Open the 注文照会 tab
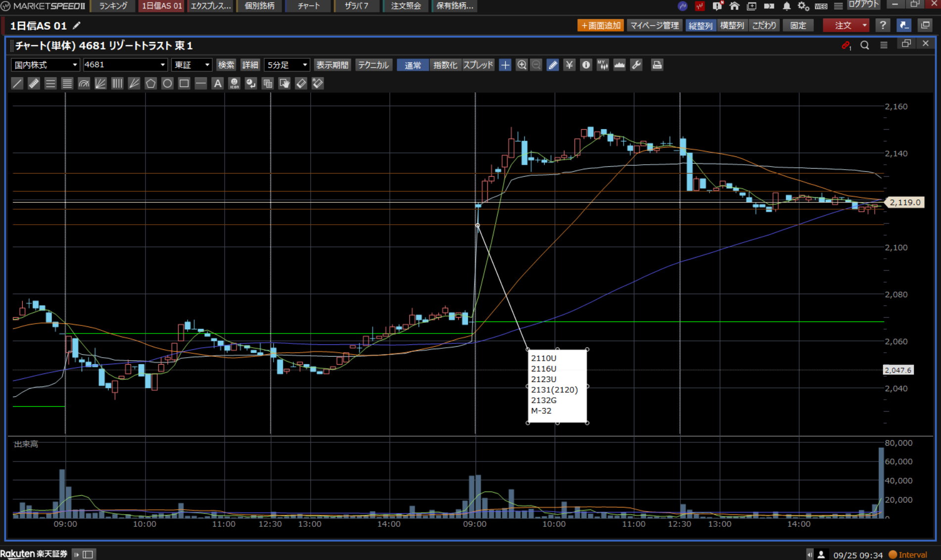The image size is (941, 560). pos(406,6)
